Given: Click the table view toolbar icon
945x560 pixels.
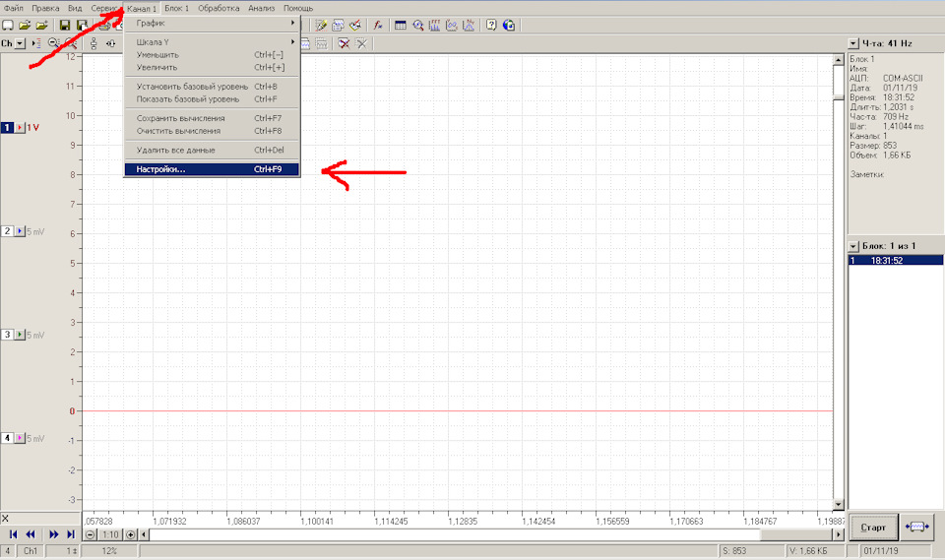Looking at the screenshot, I should 401,25.
